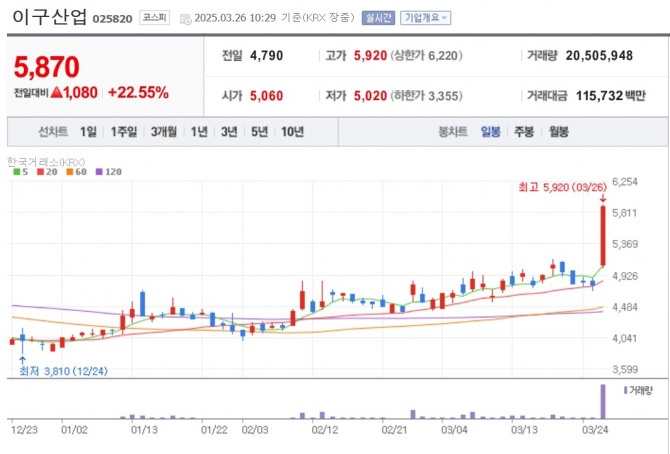Click the 코스피 market badge
The height and width of the screenshot is (454, 670).
click(x=154, y=18)
